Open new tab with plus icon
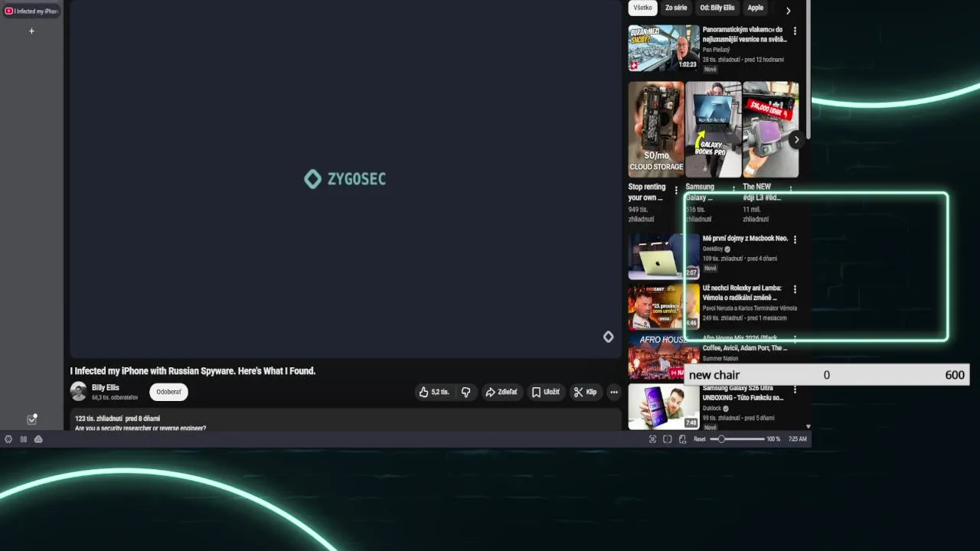The width and height of the screenshot is (980, 551). [x=31, y=31]
